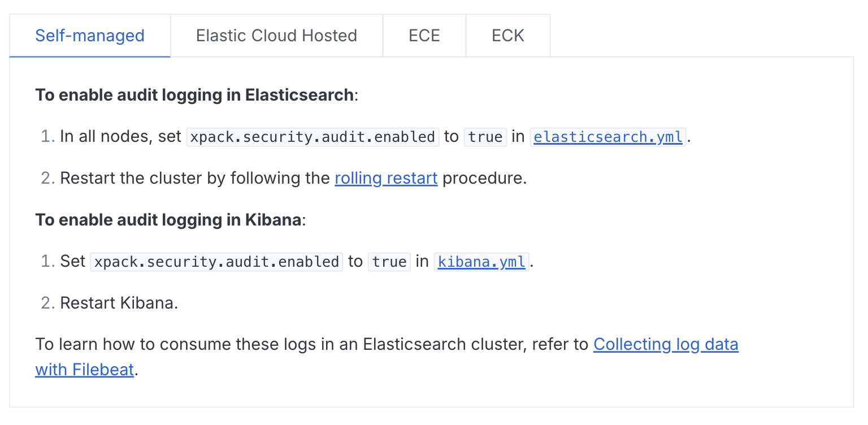The height and width of the screenshot is (425, 868).
Task: Click xpack.security.audit.enabled code in the Elasticsearch step
Action: click(x=313, y=137)
